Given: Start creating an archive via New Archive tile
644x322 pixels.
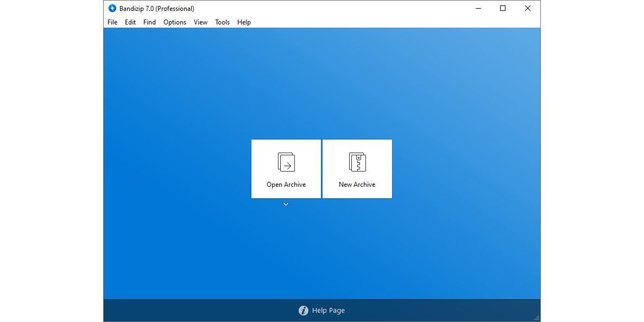Looking at the screenshot, I should pyautogui.click(x=357, y=168).
